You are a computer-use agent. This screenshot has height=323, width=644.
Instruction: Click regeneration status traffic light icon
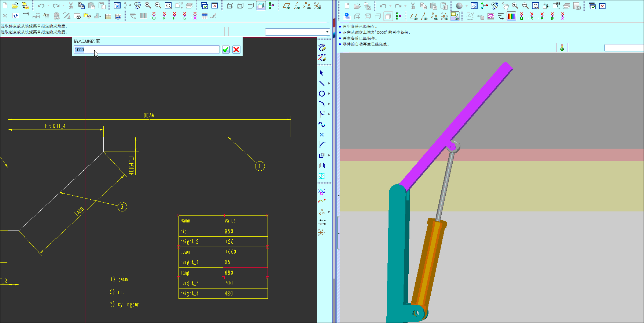(x=562, y=47)
